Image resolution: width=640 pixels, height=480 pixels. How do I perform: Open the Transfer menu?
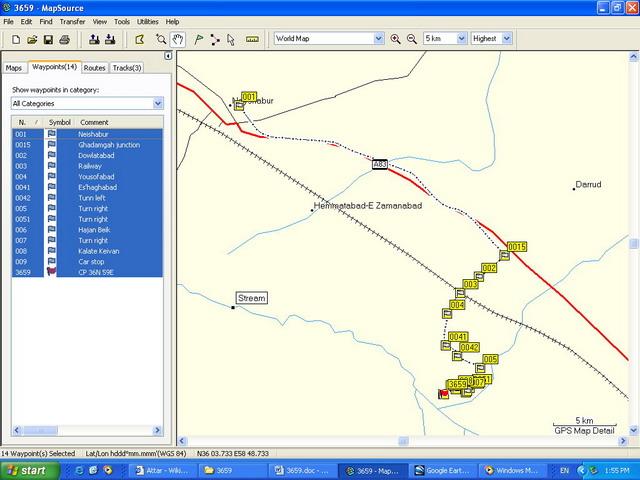coord(72,22)
